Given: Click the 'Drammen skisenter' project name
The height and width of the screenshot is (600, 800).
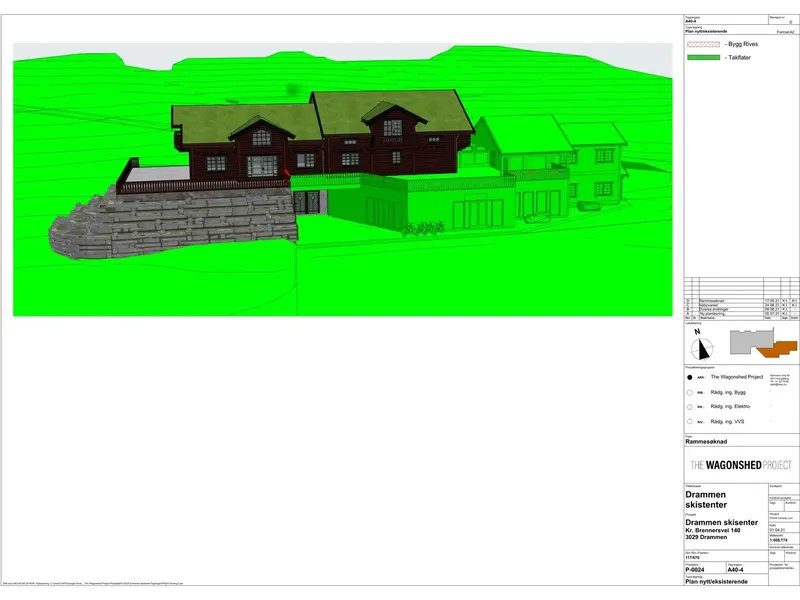Looking at the screenshot, I should [721, 522].
